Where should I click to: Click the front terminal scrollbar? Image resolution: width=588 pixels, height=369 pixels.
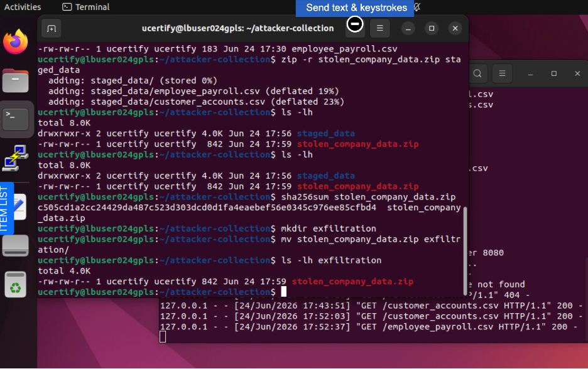point(465,250)
